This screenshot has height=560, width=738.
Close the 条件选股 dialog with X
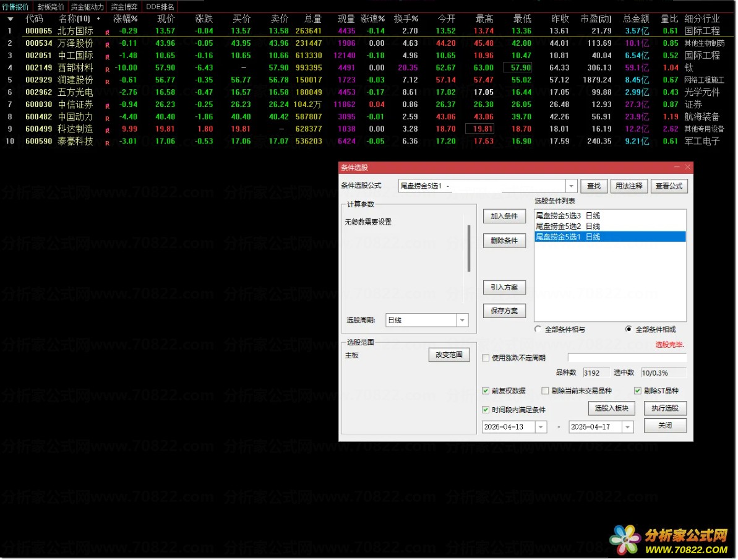(687, 168)
